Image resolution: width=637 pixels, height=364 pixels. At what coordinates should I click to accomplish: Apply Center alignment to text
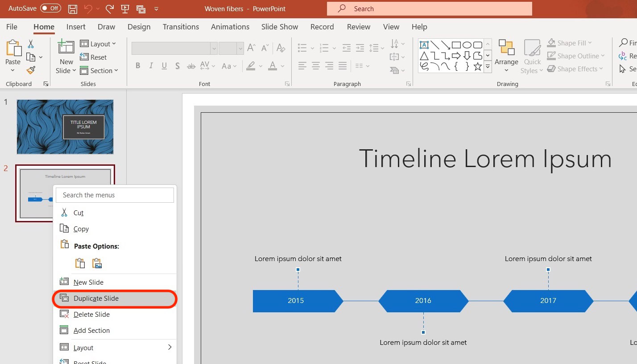click(x=315, y=65)
